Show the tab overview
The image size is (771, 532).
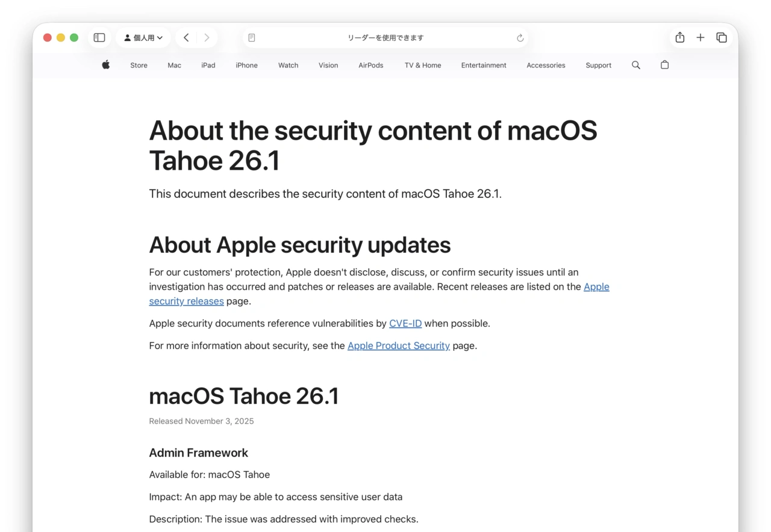coord(721,37)
